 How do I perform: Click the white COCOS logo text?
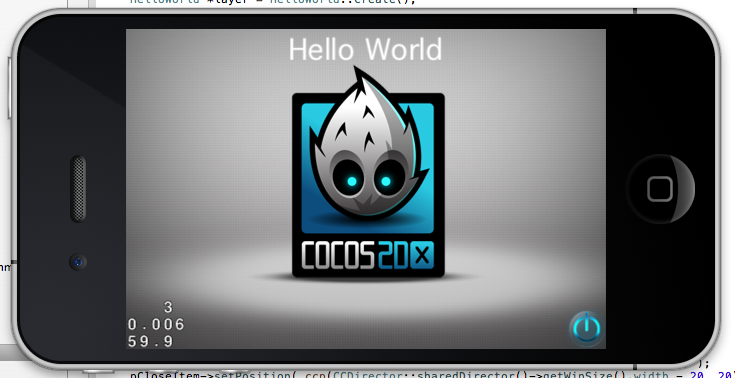(339, 255)
